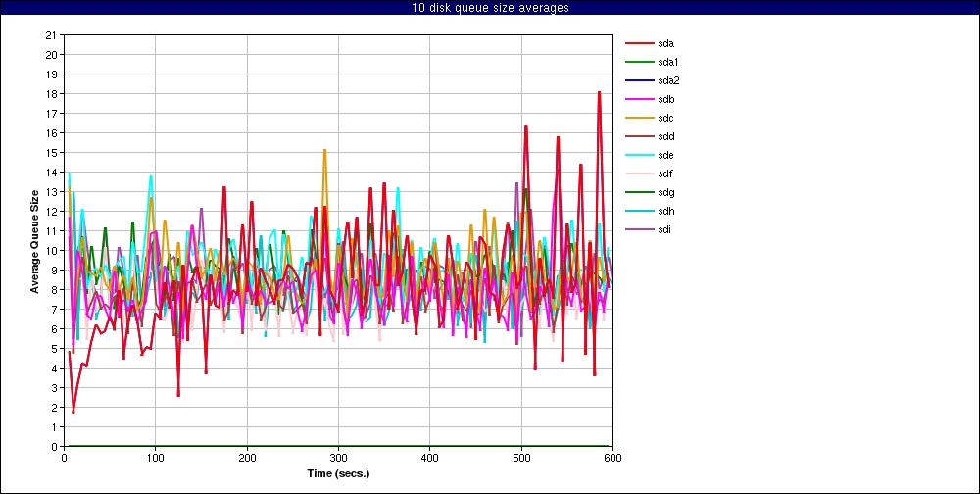Select the sdb legend label
Screen dimensions: 980x494
pyautogui.click(x=665, y=99)
